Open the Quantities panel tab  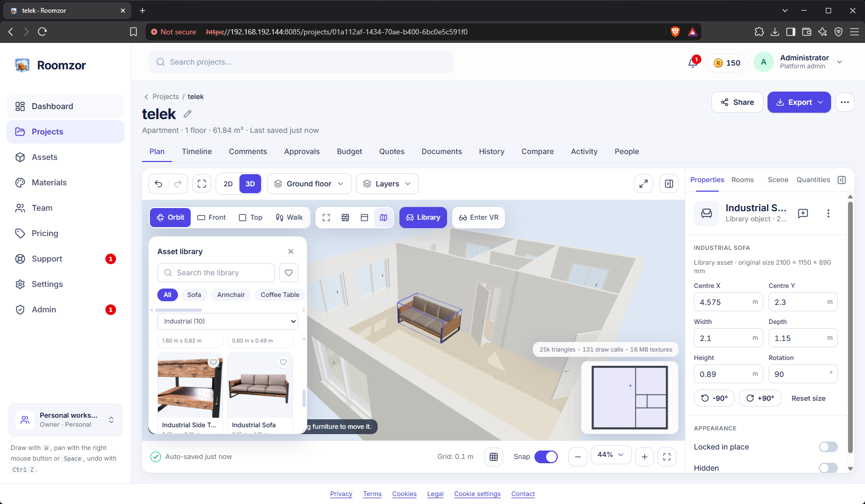point(813,180)
